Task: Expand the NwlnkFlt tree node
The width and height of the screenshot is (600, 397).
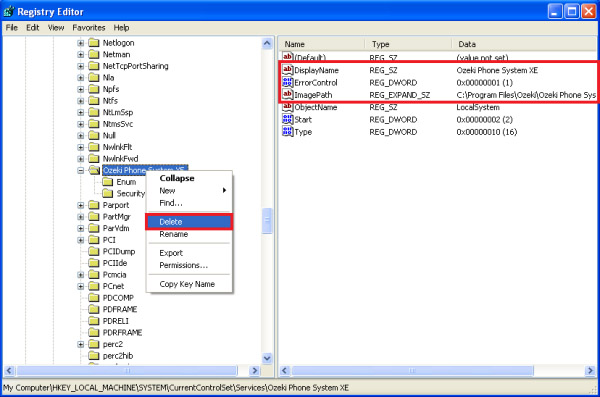Action: pos(80,147)
